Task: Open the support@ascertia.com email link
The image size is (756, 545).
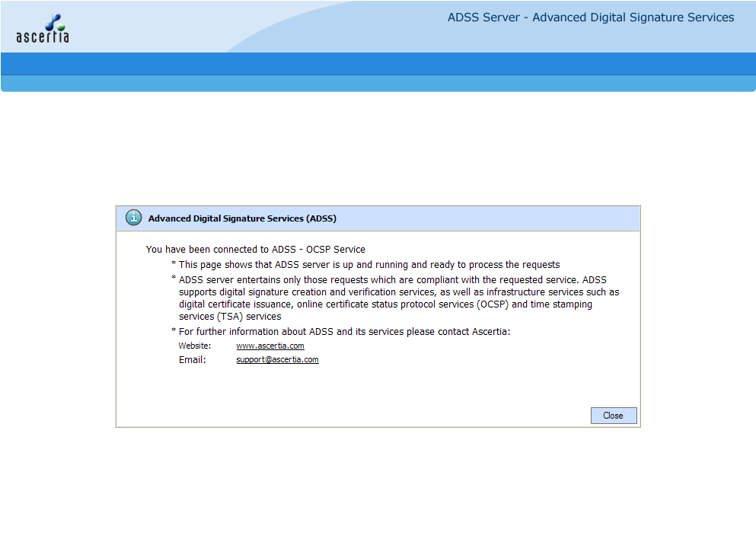Action: (x=277, y=359)
